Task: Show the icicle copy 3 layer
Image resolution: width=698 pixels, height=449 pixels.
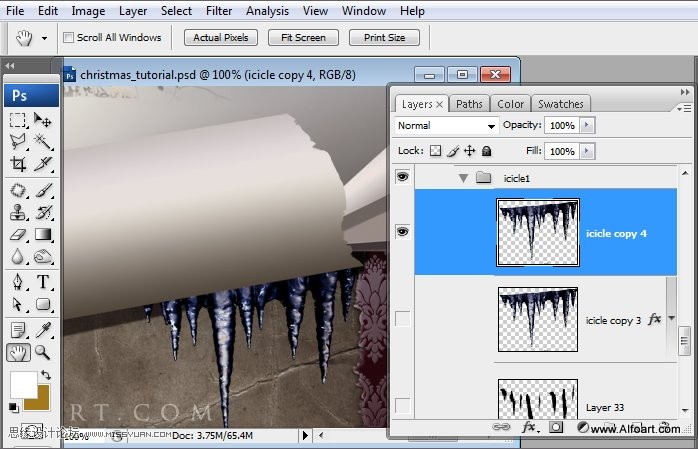Action: coord(403,319)
